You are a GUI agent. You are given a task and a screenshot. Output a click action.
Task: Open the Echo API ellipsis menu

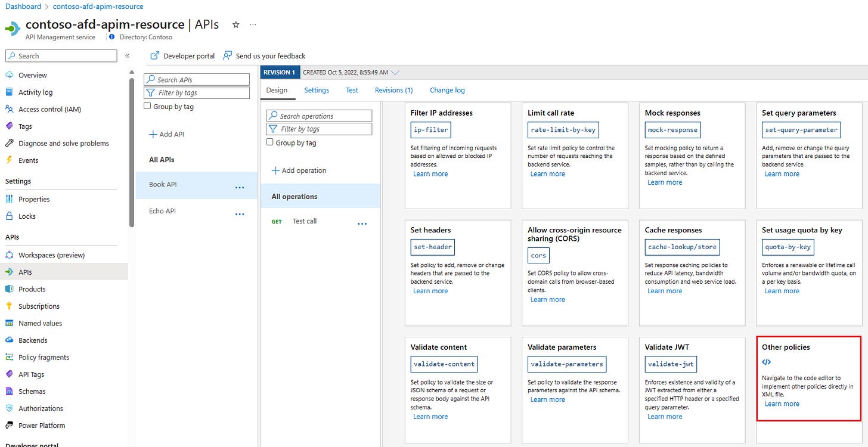pyautogui.click(x=240, y=214)
